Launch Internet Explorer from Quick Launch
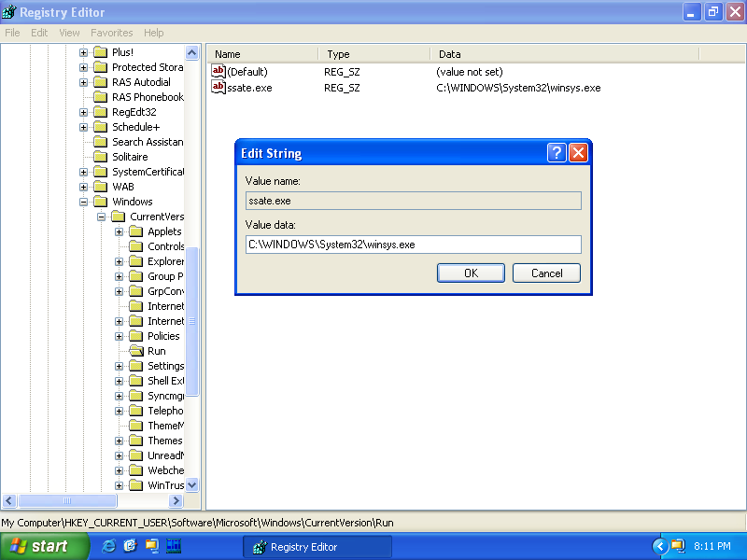Image resolution: width=747 pixels, height=560 pixels. 109,546
